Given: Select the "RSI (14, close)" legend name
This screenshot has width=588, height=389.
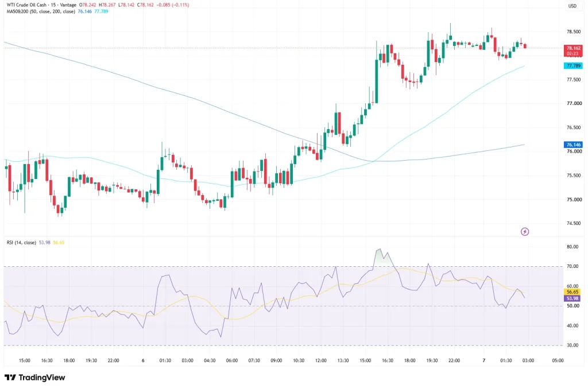Looking at the screenshot, I should [x=21, y=243].
